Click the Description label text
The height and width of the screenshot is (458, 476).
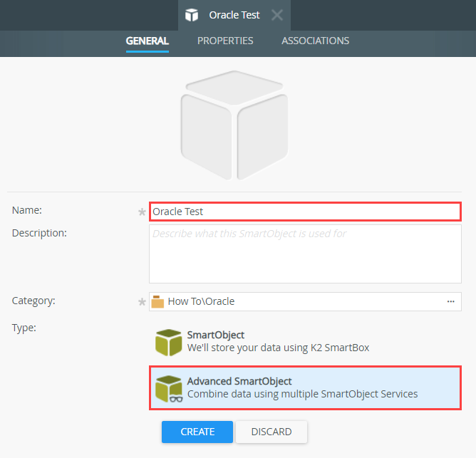tap(39, 233)
